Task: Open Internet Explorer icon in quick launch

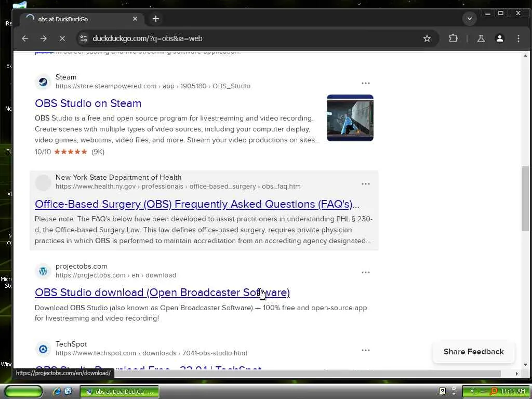Action: pos(57,392)
